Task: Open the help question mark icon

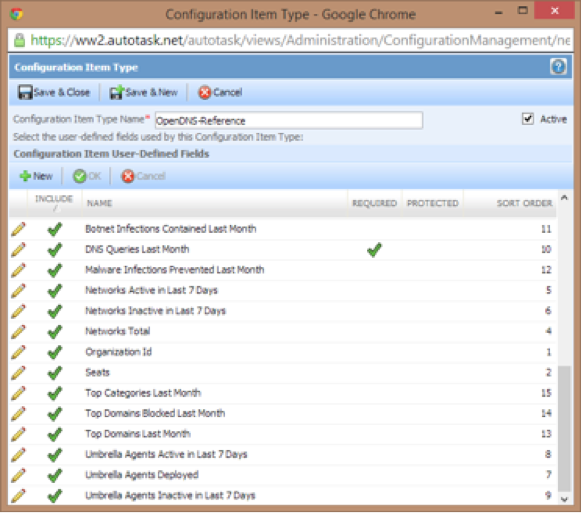Action: [x=558, y=67]
